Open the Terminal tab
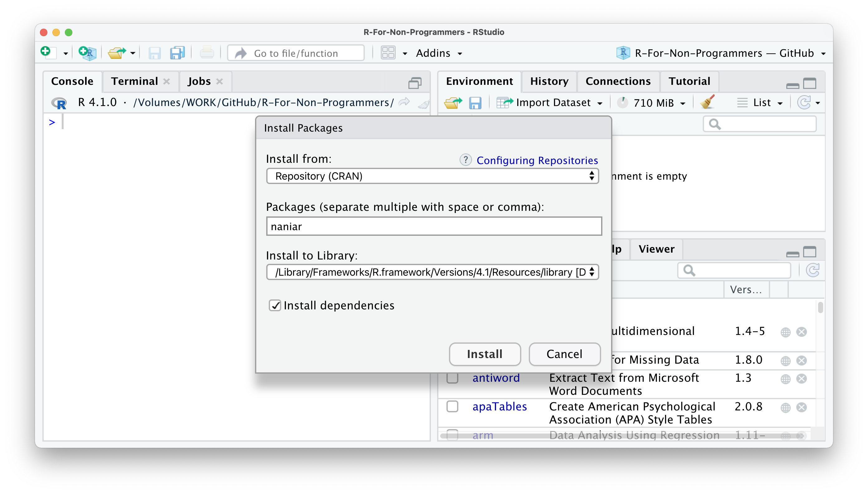 135,81
